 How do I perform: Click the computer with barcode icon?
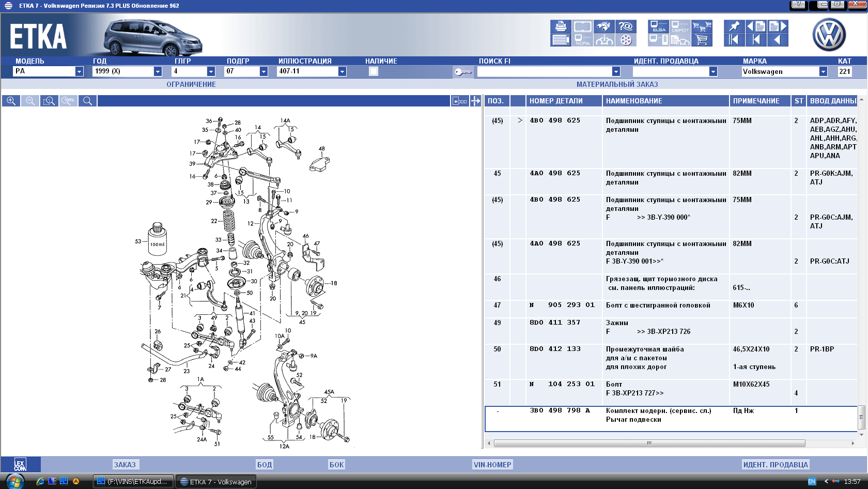coord(659,40)
